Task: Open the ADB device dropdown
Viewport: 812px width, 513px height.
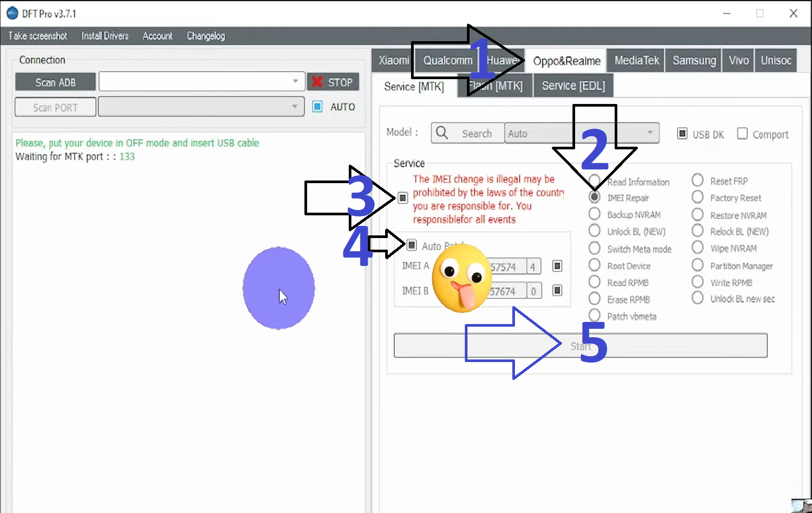Action: pos(202,82)
